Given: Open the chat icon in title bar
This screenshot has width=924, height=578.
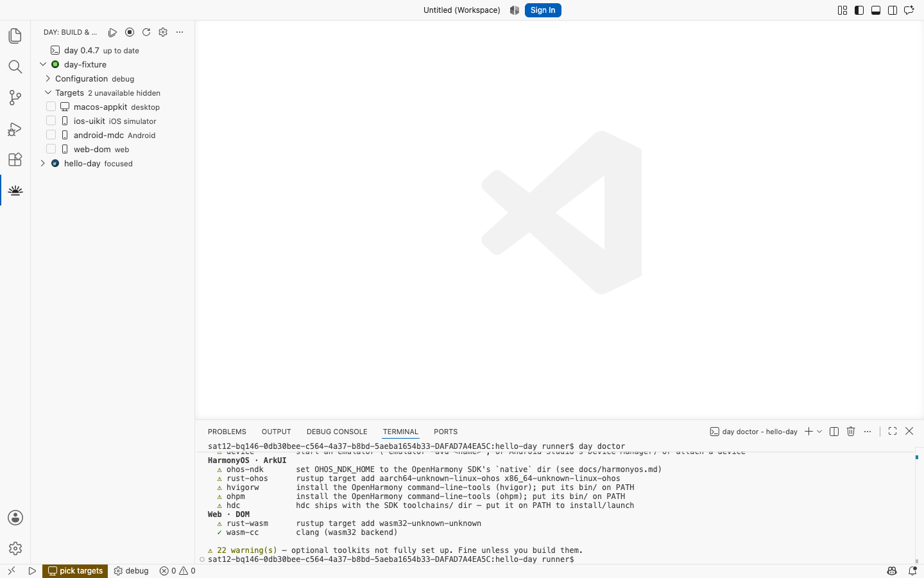Looking at the screenshot, I should pyautogui.click(x=909, y=10).
